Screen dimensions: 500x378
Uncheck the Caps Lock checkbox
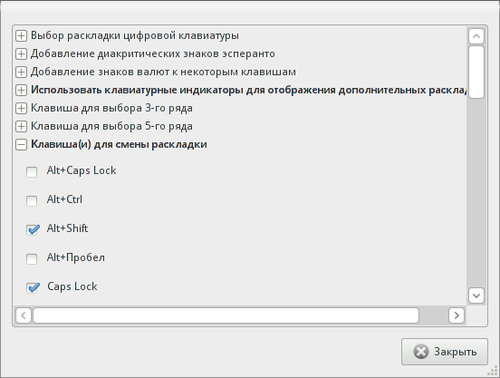[x=32, y=288]
